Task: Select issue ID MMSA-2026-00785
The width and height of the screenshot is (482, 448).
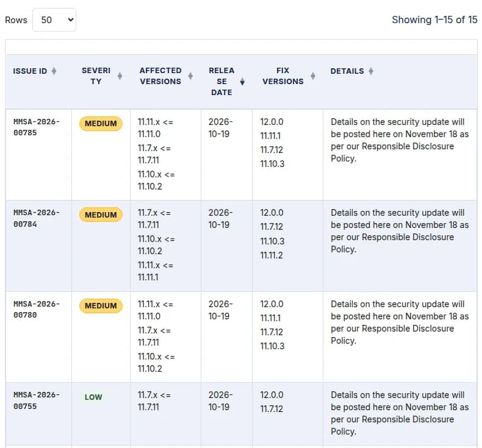Action: (x=37, y=127)
